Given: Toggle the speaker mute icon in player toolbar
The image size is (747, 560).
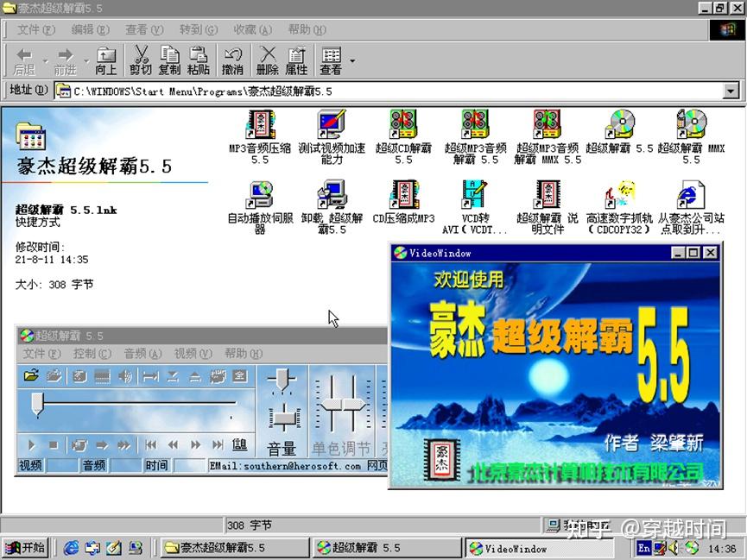Looking at the screenshot, I should pyautogui.click(x=125, y=376).
